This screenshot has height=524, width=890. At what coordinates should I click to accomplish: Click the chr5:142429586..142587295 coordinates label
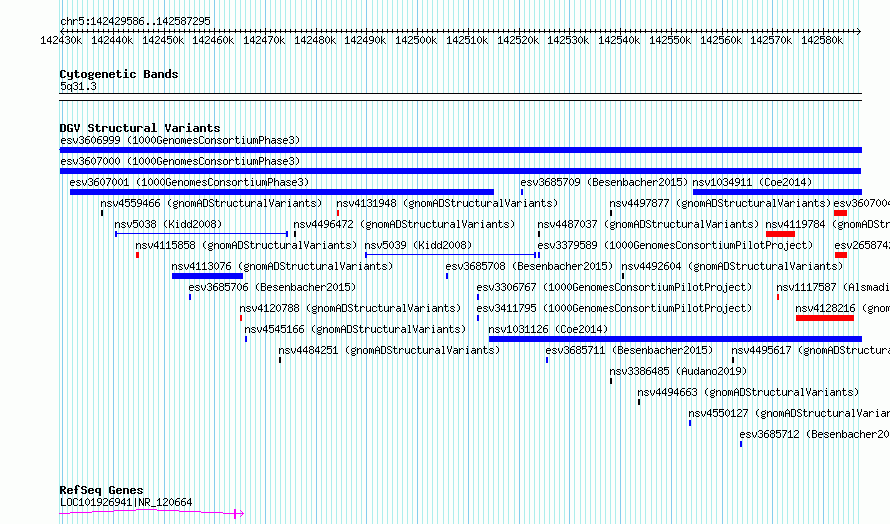pyautogui.click(x=135, y=21)
